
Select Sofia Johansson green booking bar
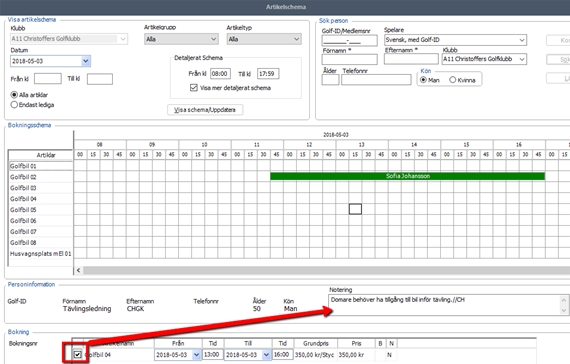pos(408,176)
